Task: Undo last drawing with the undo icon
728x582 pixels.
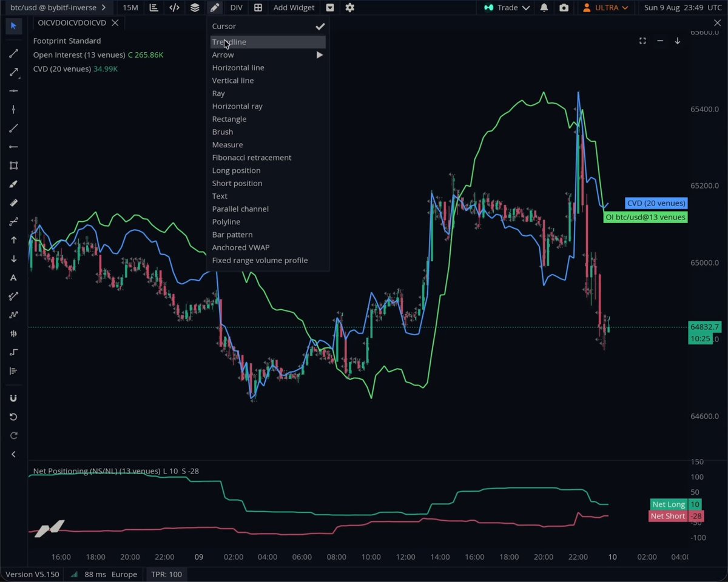Action: click(13, 417)
